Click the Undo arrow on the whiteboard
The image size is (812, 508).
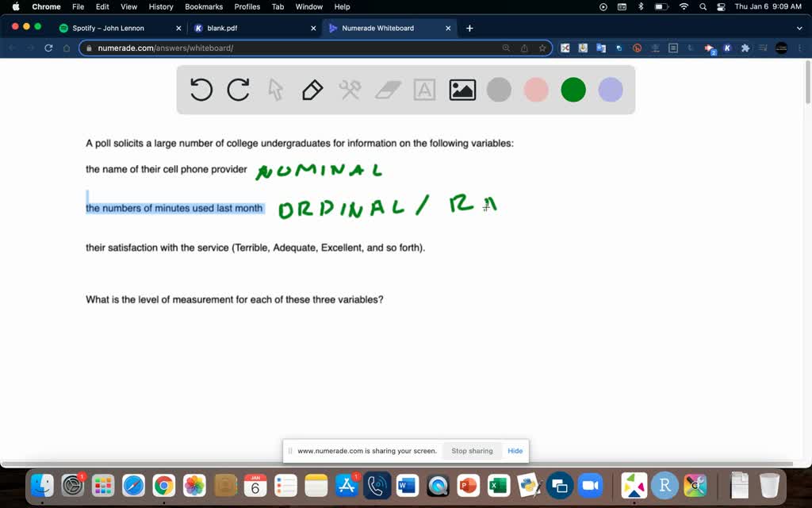point(201,90)
